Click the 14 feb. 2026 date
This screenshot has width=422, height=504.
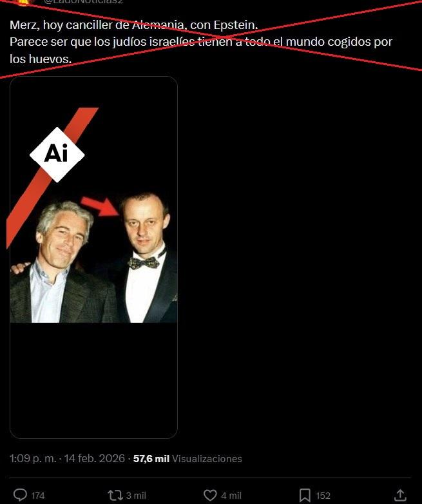(95, 458)
